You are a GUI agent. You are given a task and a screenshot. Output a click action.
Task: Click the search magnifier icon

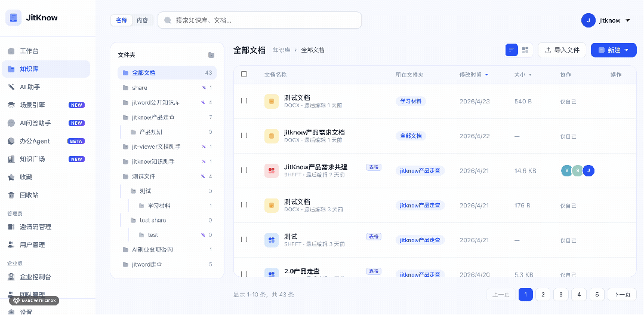(x=168, y=20)
